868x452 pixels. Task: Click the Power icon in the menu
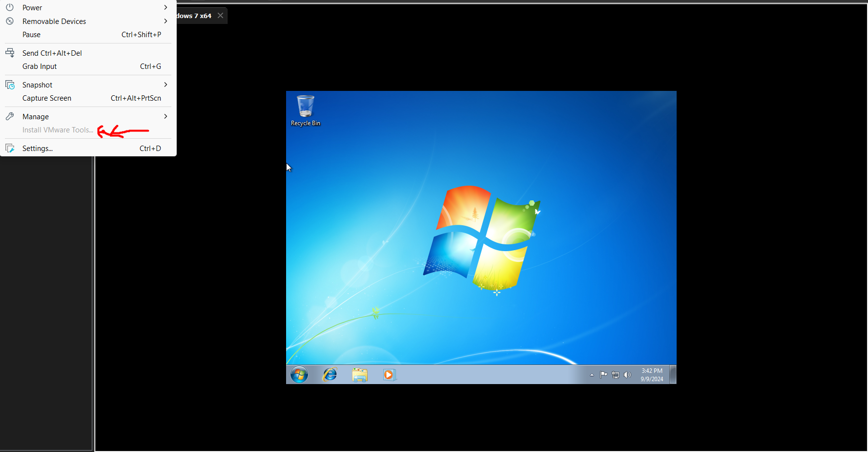click(10, 7)
